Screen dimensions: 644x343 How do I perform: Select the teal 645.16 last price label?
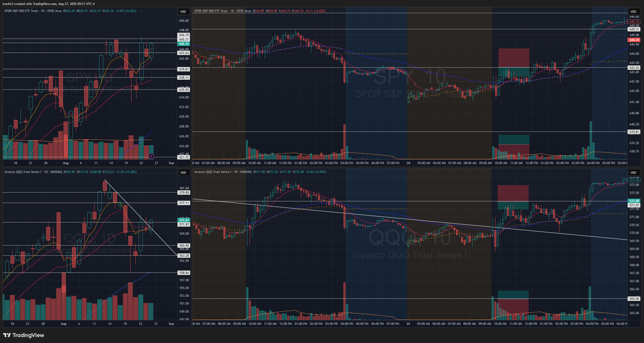pyautogui.click(x=184, y=44)
